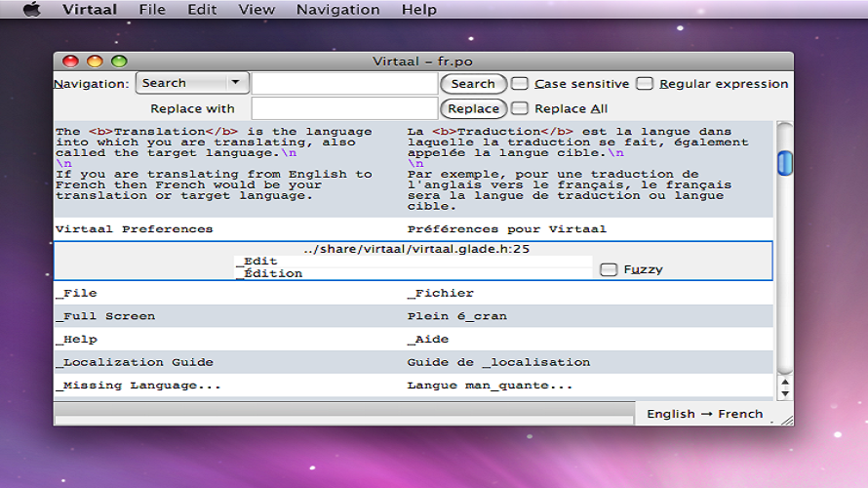
Task: Click the yellow minimize window button
Action: tap(95, 61)
